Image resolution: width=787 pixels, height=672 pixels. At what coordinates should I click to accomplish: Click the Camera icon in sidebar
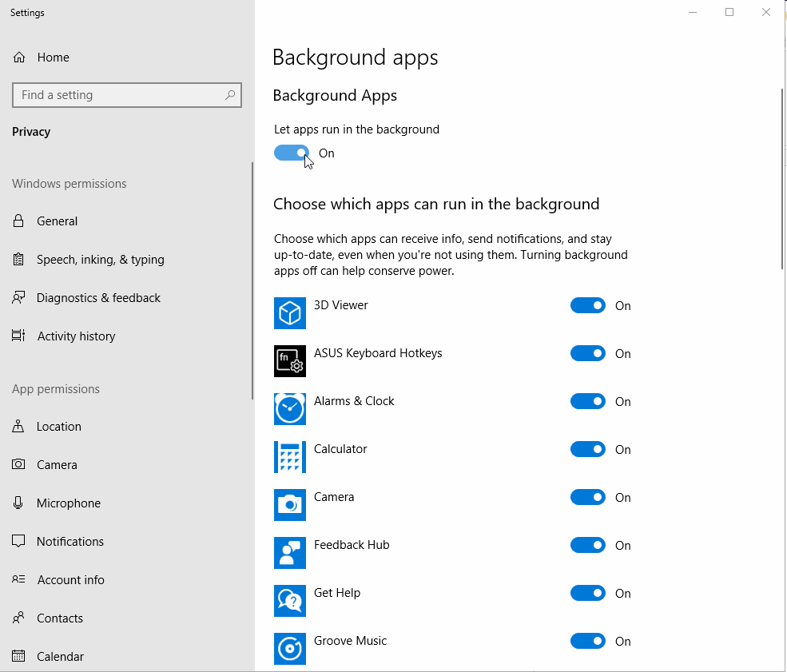[18, 464]
